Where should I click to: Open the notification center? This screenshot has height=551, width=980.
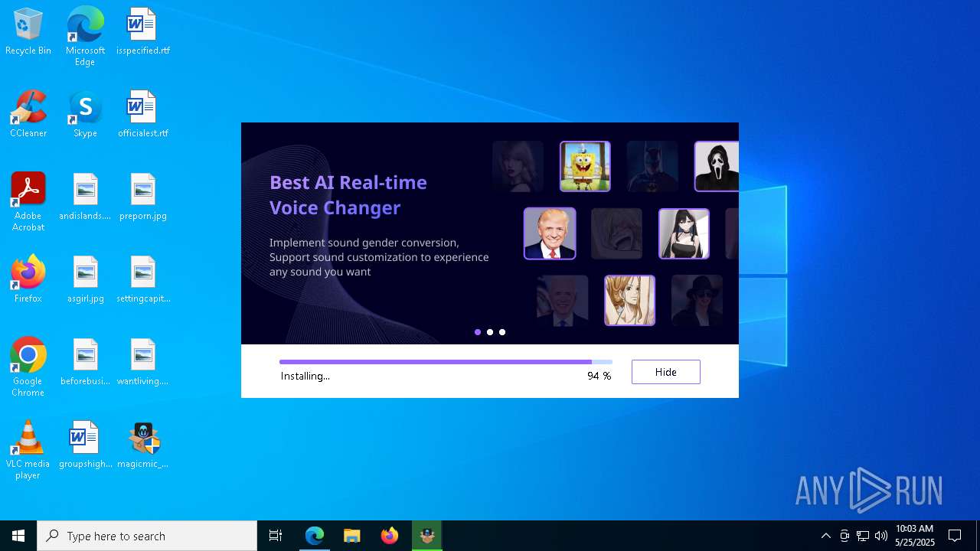[955, 536]
